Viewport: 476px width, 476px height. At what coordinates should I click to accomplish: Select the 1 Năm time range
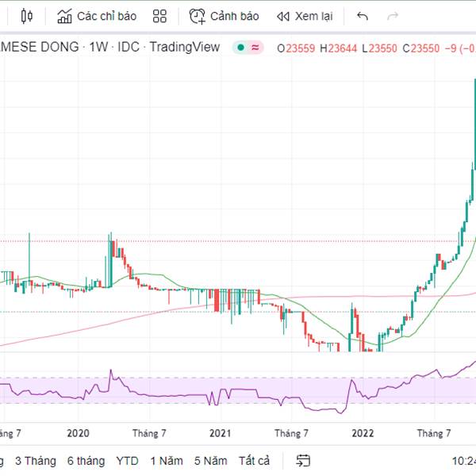167,461
